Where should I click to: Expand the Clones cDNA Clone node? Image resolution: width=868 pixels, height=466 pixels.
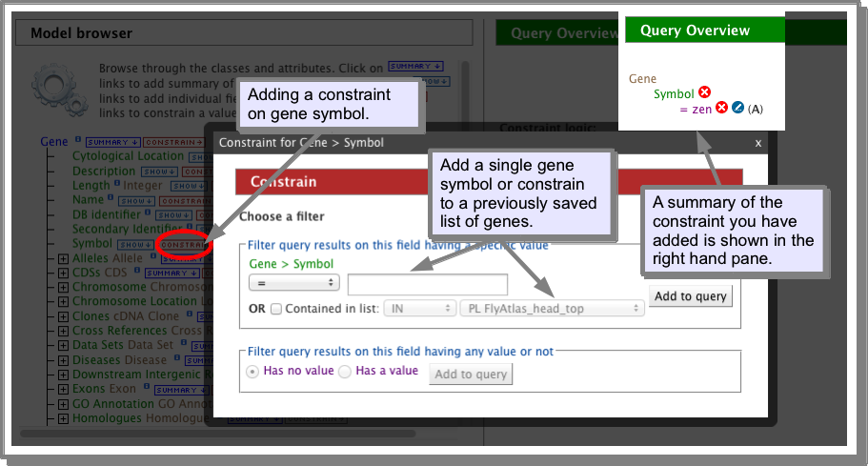[63, 317]
